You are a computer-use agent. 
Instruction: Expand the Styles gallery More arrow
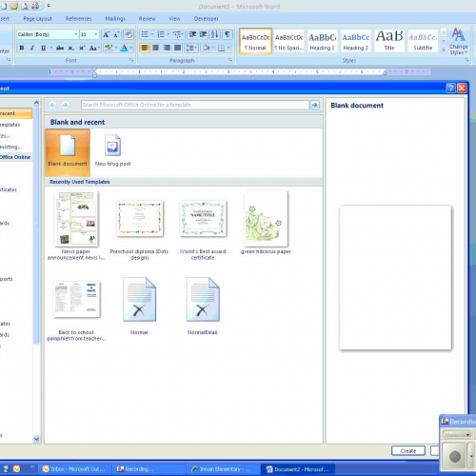tap(444, 50)
